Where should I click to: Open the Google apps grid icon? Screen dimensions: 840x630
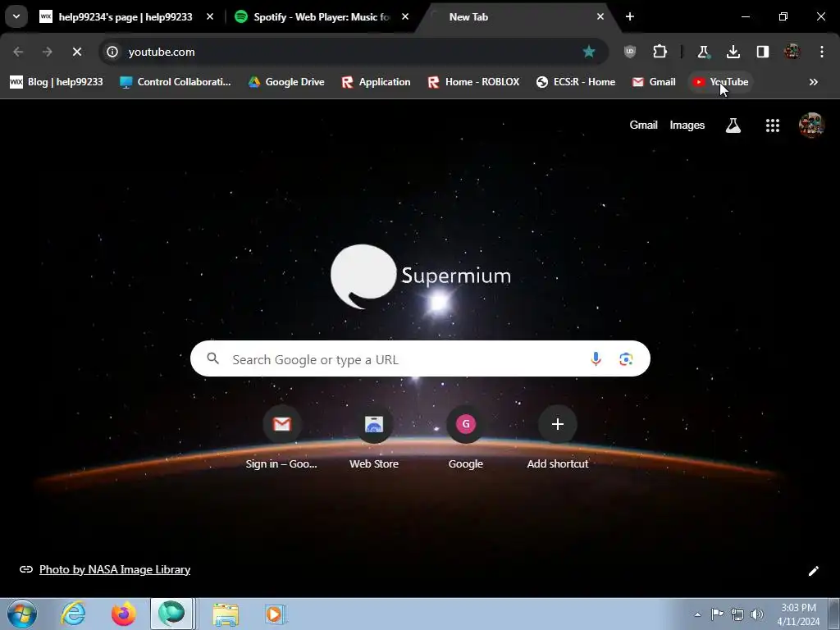point(773,126)
